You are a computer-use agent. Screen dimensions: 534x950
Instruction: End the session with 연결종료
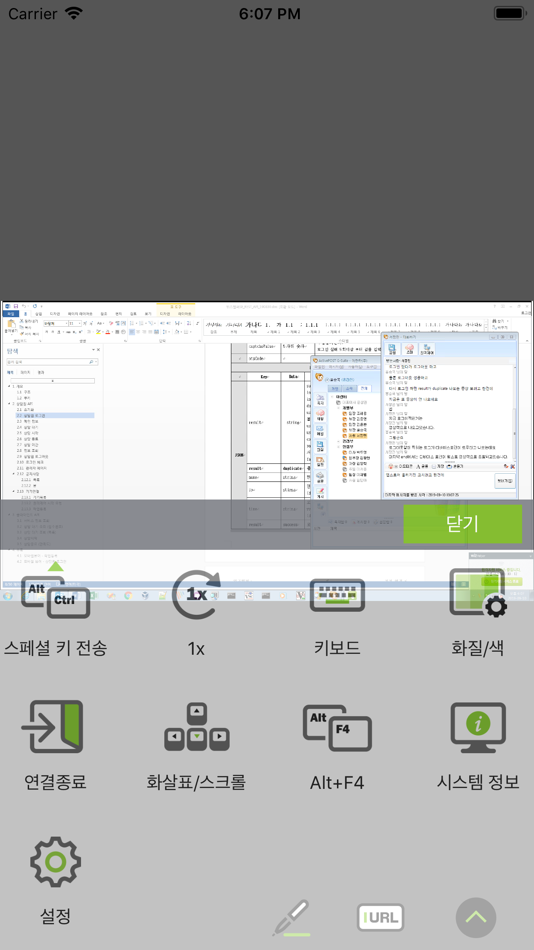pos(55,746)
